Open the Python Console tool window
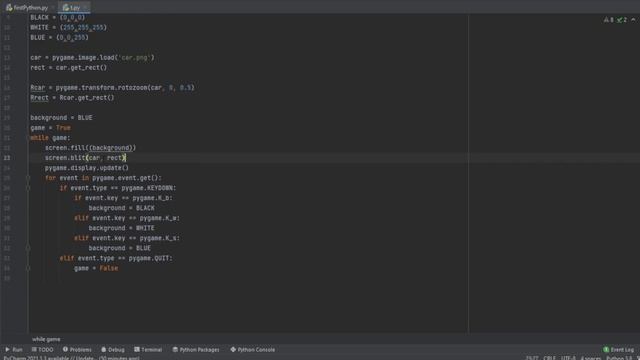The width and height of the screenshot is (640, 360). [253, 350]
